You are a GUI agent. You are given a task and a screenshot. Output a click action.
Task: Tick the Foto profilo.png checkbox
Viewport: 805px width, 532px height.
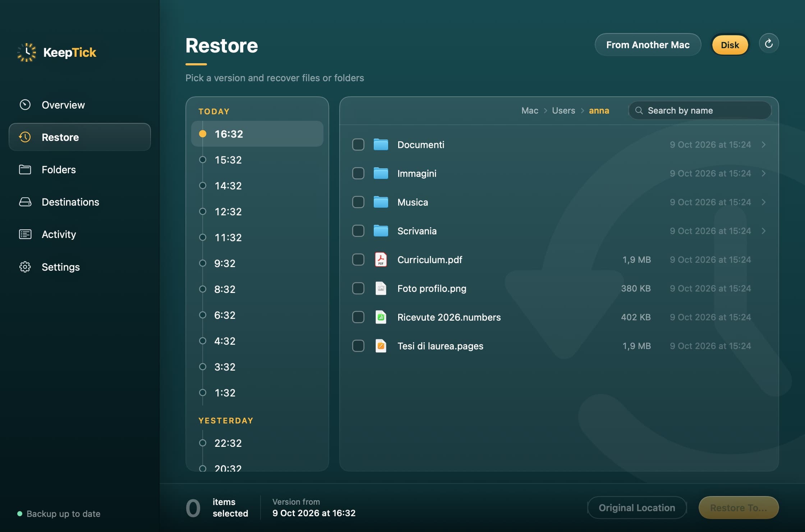358,288
